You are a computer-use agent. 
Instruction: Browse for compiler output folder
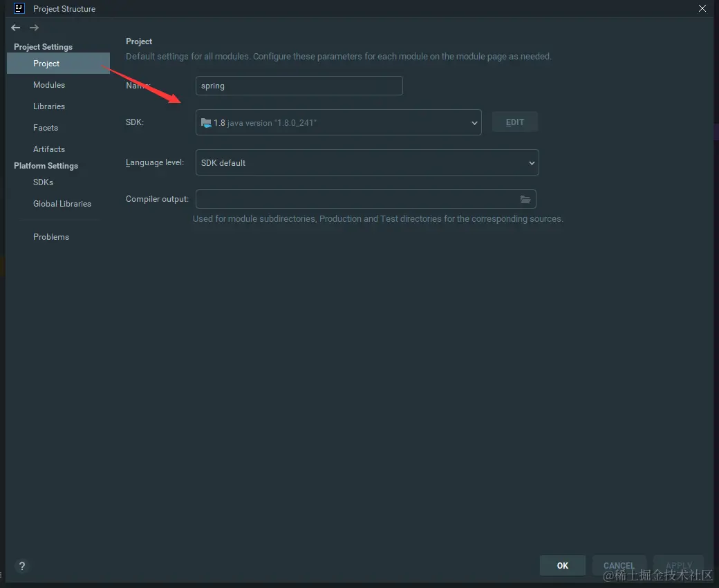(x=525, y=200)
